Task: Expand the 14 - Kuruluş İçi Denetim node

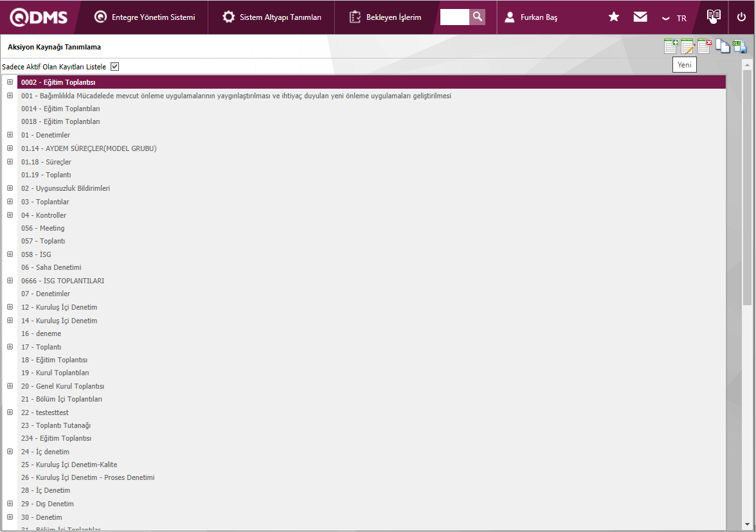Action: point(10,321)
